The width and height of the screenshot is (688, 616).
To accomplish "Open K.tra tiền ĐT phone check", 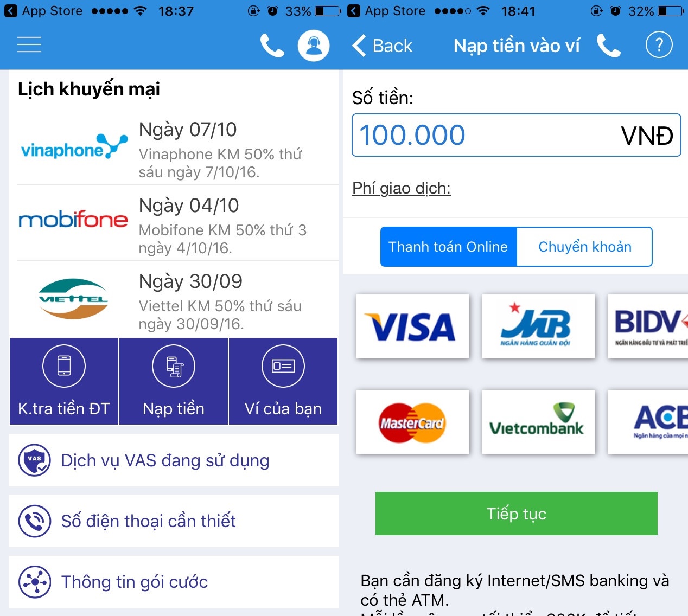I will pyautogui.click(x=64, y=381).
